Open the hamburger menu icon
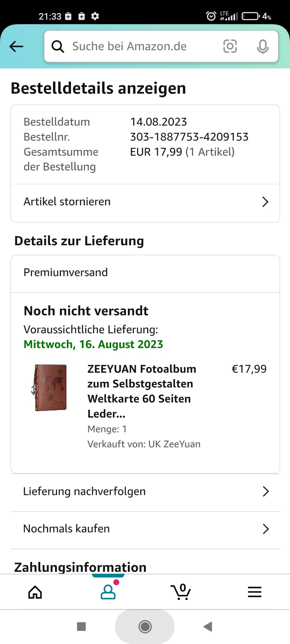The width and height of the screenshot is (290, 644). 254,592
